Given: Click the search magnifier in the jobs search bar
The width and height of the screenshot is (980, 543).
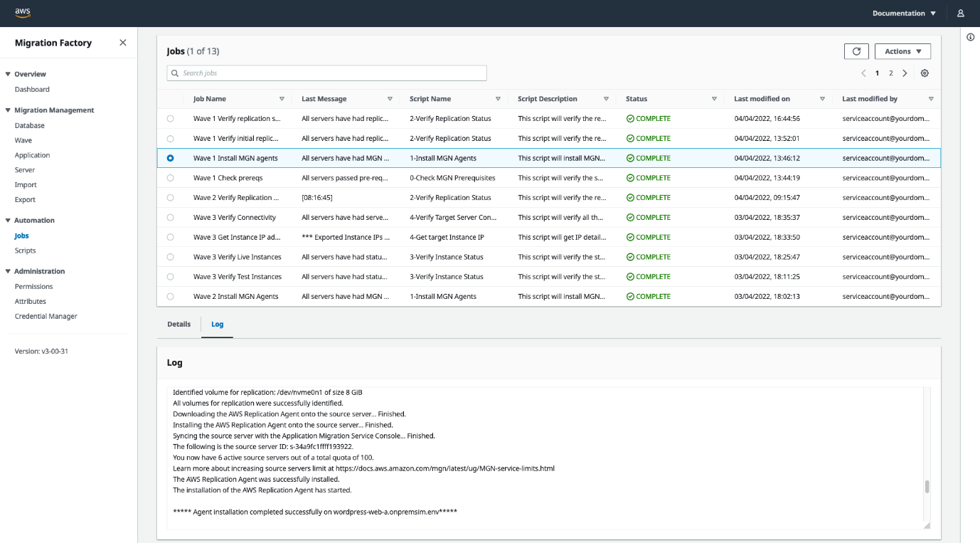Looking at the screenshot, I should (x=174, y=73).
